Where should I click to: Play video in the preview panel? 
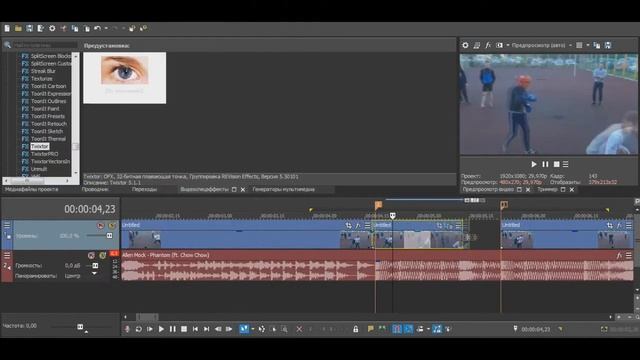[x=533, y=164]
